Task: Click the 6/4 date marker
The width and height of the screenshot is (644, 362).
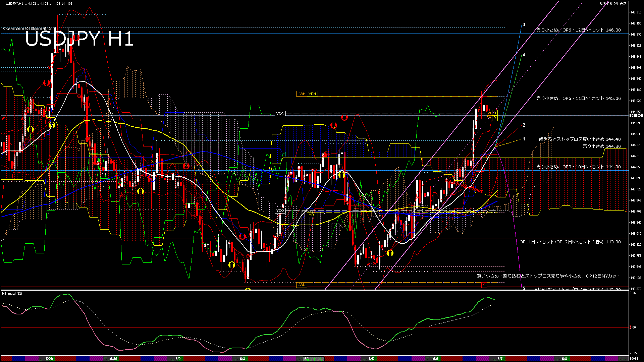Action: (307, 359)
